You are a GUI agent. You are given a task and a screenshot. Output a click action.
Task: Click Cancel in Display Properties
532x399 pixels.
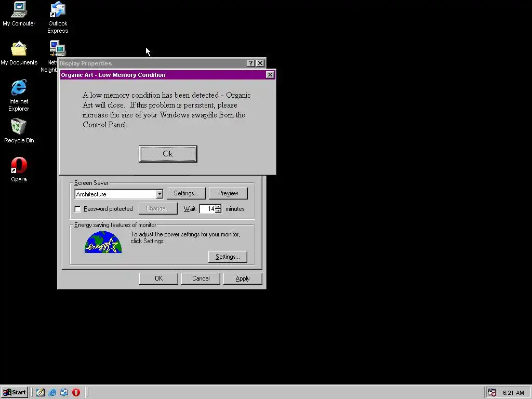click(201, 278)
